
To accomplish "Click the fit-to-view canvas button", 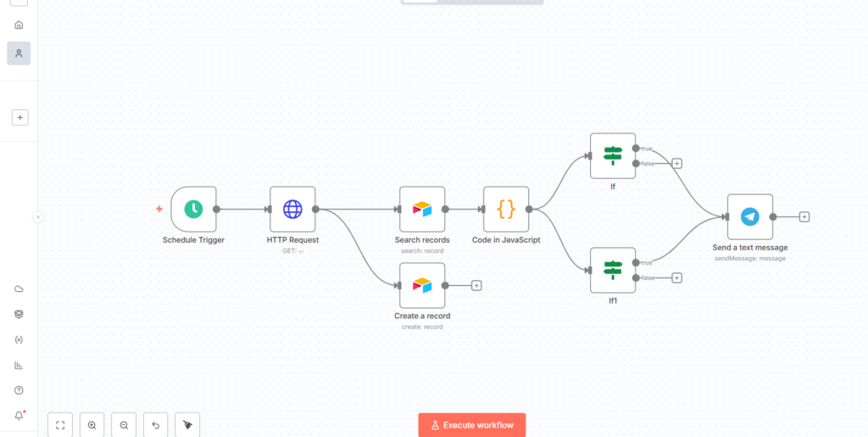I will click(x=60, y=425).
